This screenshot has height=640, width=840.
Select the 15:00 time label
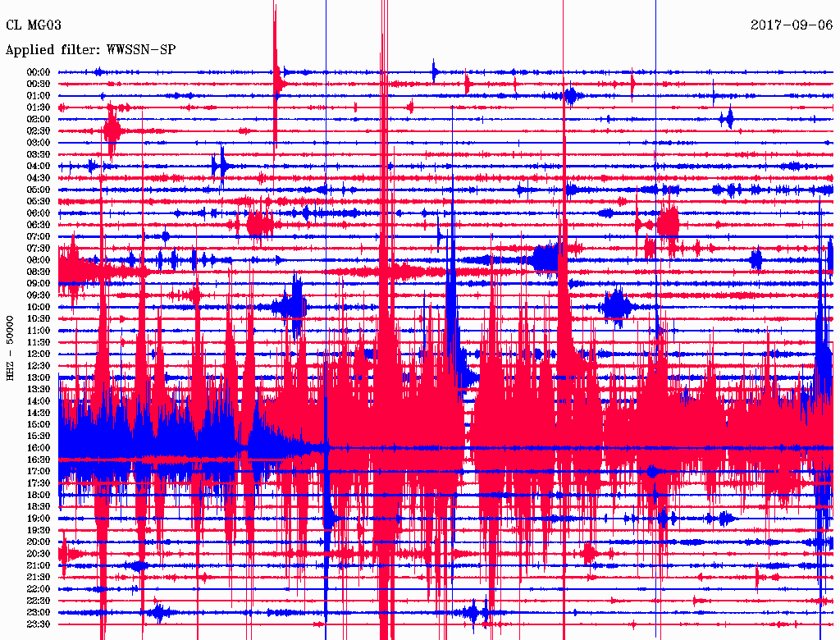coord(39,424)
